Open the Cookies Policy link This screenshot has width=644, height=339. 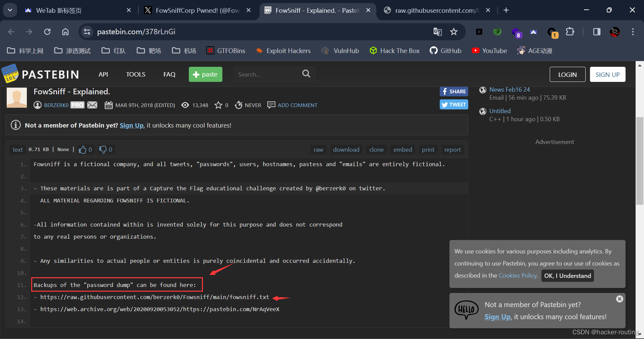coord(518,276)
